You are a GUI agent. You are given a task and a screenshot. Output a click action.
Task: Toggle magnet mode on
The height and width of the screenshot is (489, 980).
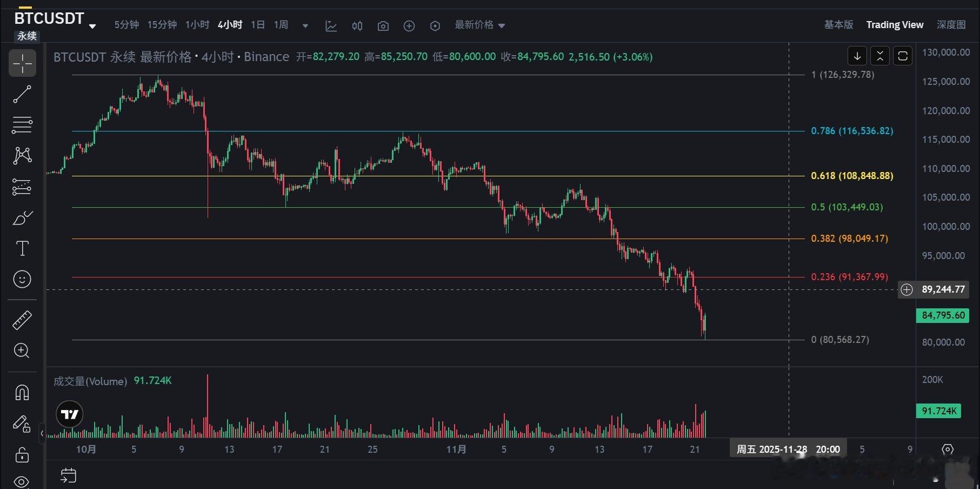22,392
